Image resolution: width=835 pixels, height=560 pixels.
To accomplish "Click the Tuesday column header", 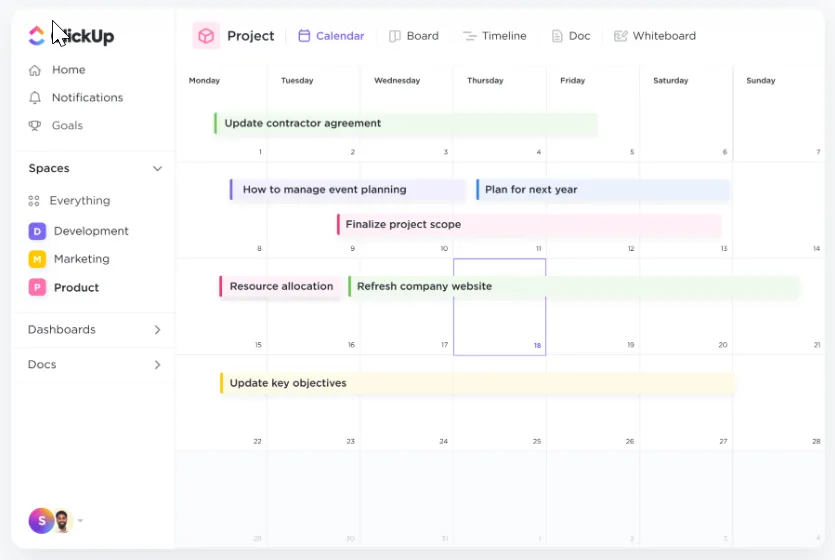I will (x=297, y=80).
